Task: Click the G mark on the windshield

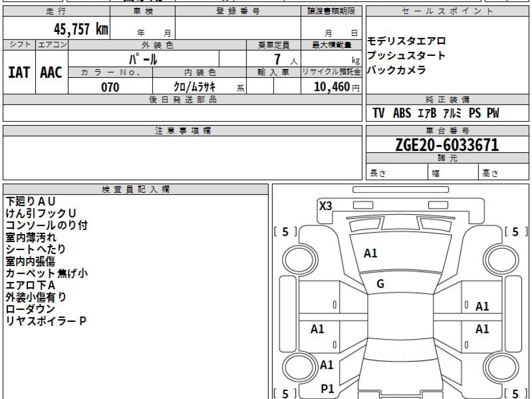Action: pyautogui.click(x=380, y=284)
